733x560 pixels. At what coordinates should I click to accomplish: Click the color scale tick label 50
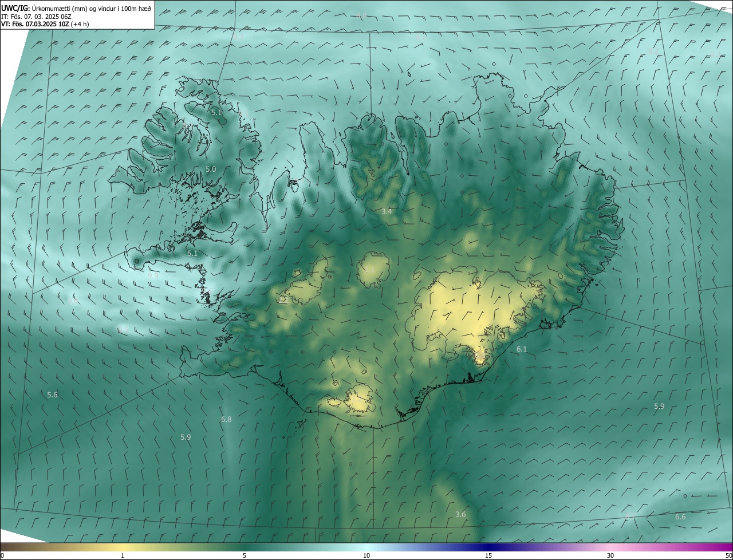pyautogui.click(x=728, y=555)
